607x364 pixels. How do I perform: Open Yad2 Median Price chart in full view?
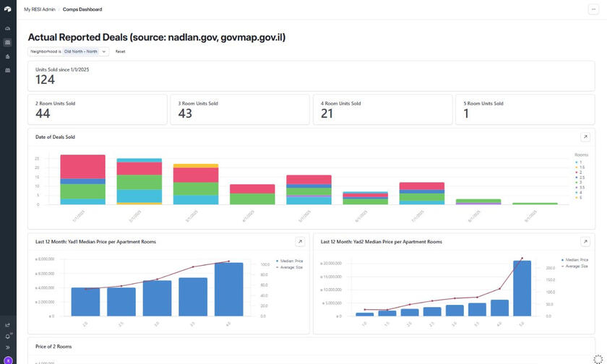point(585,242)
